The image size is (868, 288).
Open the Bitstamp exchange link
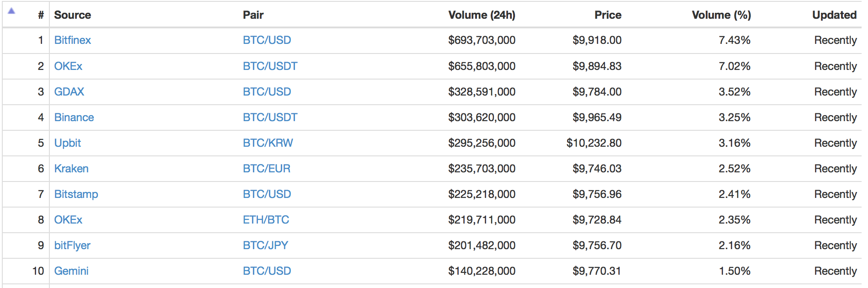click(76, 194)
